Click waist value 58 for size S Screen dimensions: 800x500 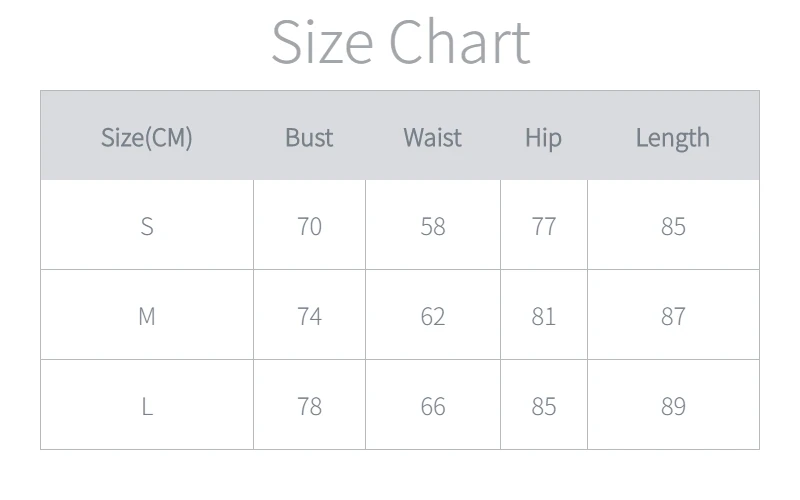432,226
